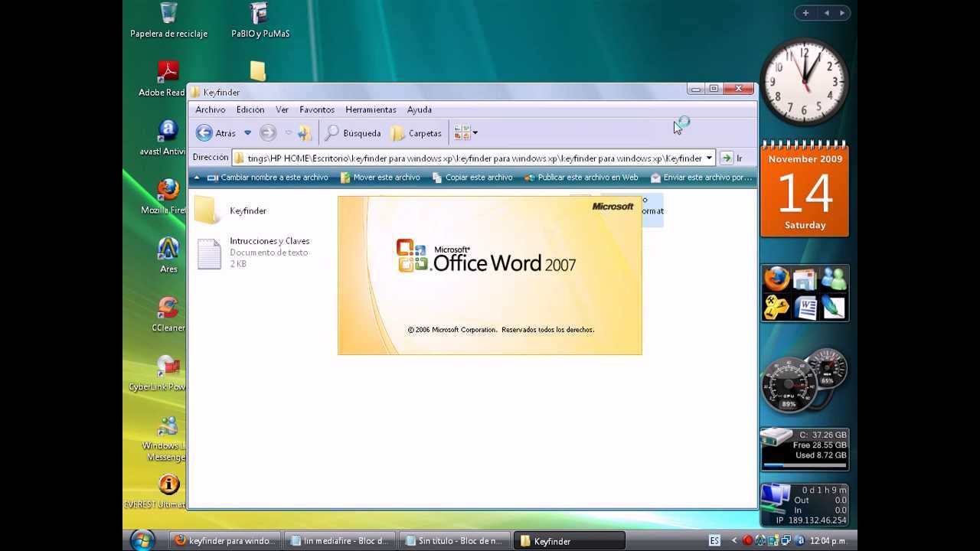Viewport: 980px width, 551px height.
Task: Select the Keyfinder folder icon
Action: click(x=207, y=210)
